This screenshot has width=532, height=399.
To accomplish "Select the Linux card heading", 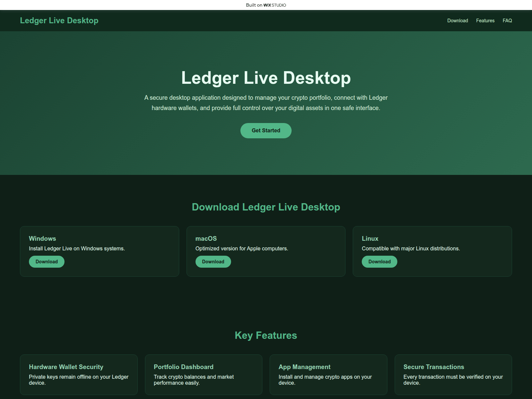I will tap(370, 238).
